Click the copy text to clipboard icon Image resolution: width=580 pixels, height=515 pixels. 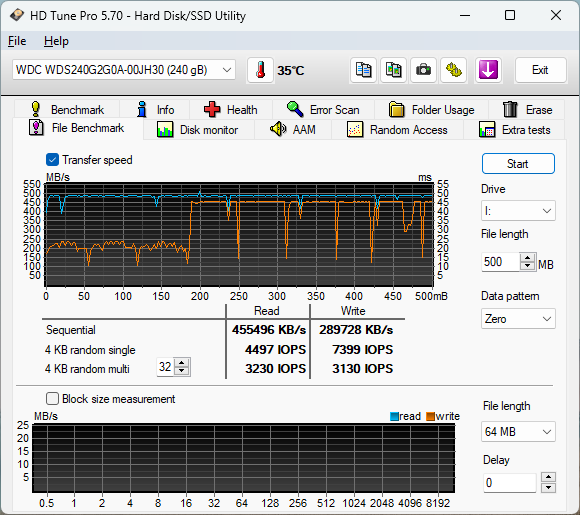click(363, 70)
